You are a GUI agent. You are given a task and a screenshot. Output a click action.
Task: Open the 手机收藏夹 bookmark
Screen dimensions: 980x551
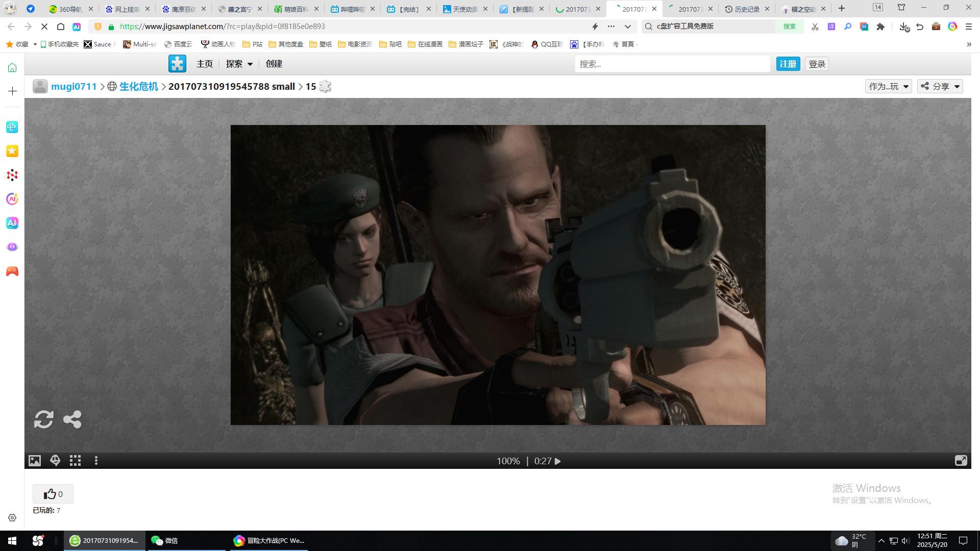coord(60,44)
